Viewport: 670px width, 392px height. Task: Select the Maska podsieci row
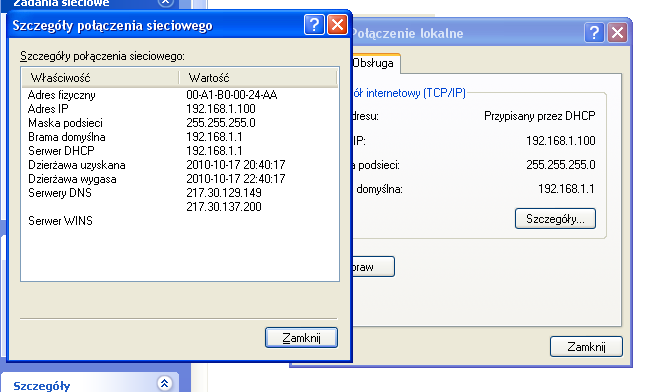(180, 123)
